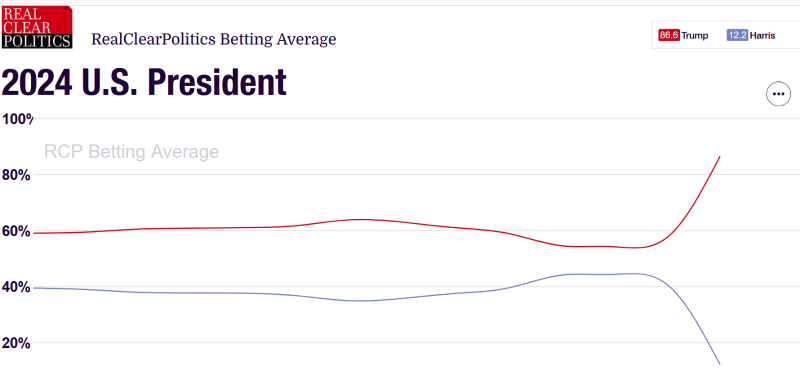Image resolution: width=800 pixels, height=389 pixels.
Task: Click the 2024 U.S. President heading
Action: click(x=144, y=83)
